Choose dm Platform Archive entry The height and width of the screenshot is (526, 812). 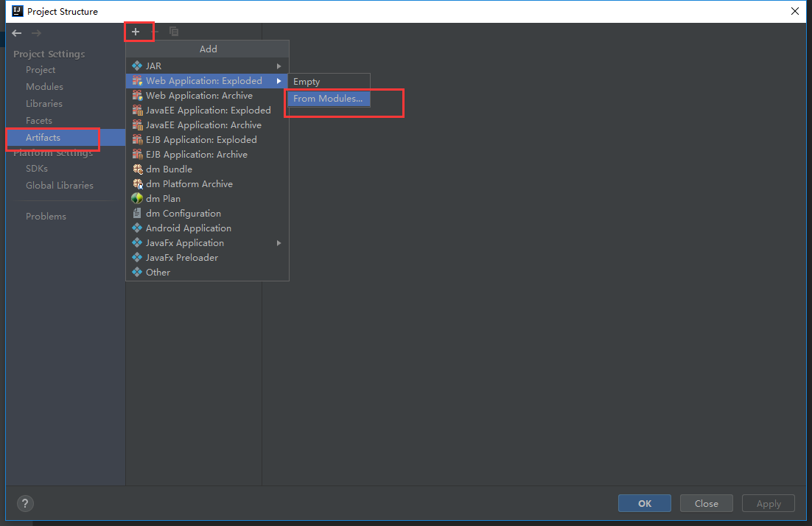pos(207,183)
